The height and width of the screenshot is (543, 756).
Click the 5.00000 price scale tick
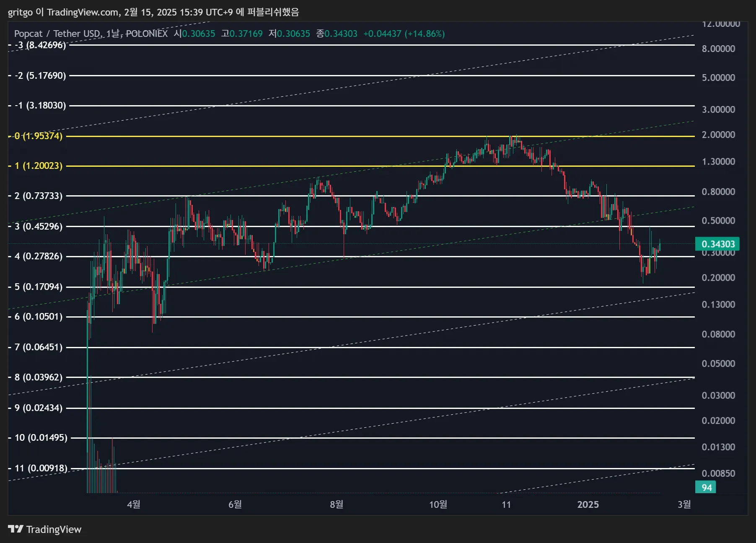718,78
